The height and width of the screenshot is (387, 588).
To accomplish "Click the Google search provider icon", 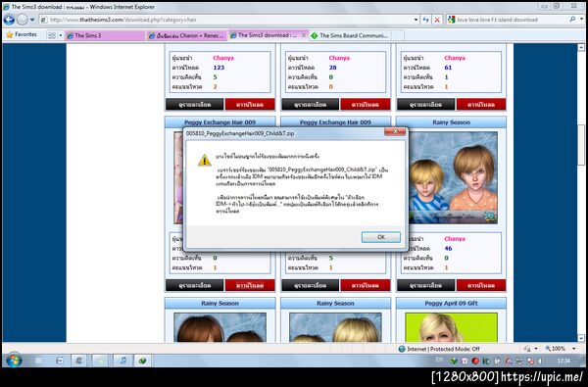I will (x=452, y=20).
